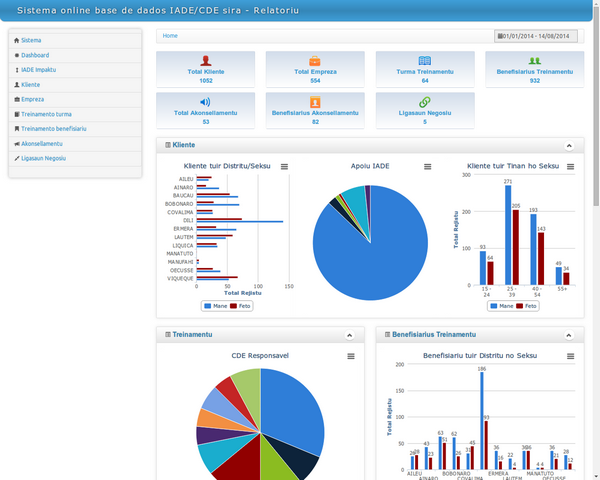Open Sistema in the sidebar menu
This screenshot has height=480, width=600.
click(x=31, y=40)
